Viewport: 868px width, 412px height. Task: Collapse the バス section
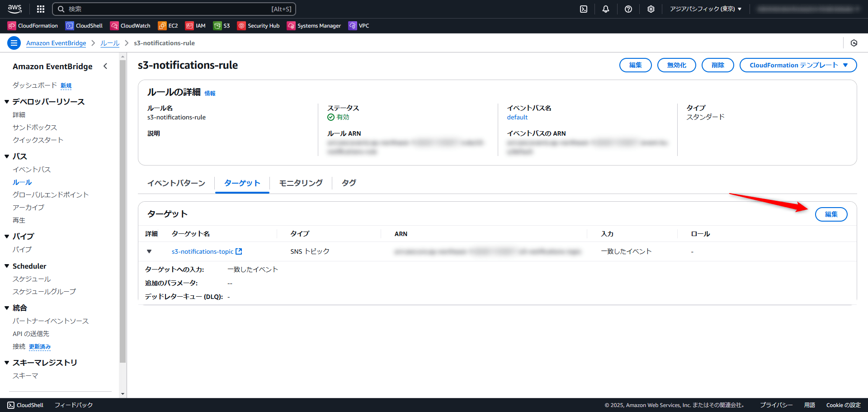click(x=7, y=156)
